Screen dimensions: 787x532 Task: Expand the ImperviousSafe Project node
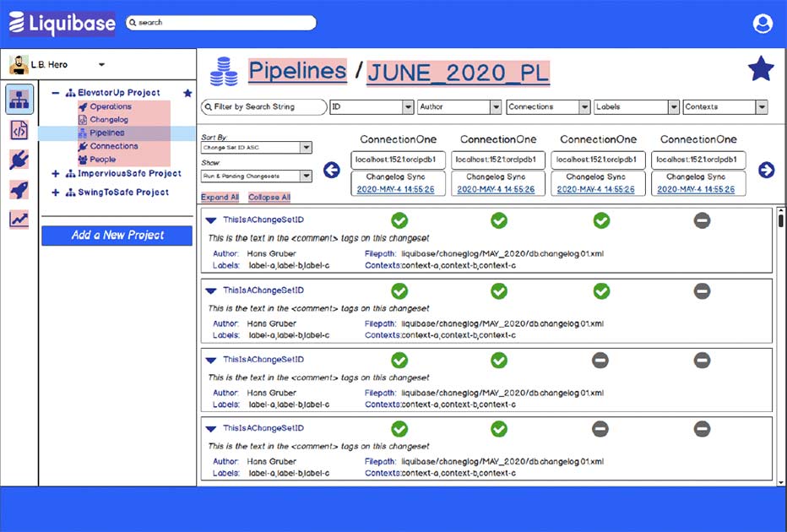pos(56,174)
